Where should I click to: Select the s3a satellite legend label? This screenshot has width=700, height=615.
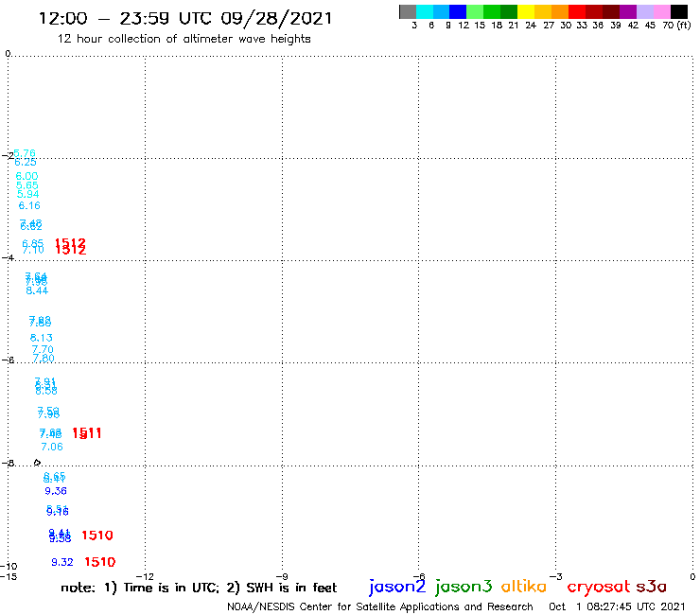[x=652, y=587]
